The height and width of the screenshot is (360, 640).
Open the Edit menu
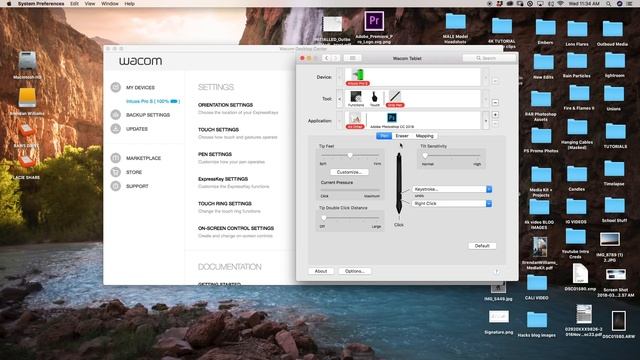pyautogui.click(x=74, y=4)
